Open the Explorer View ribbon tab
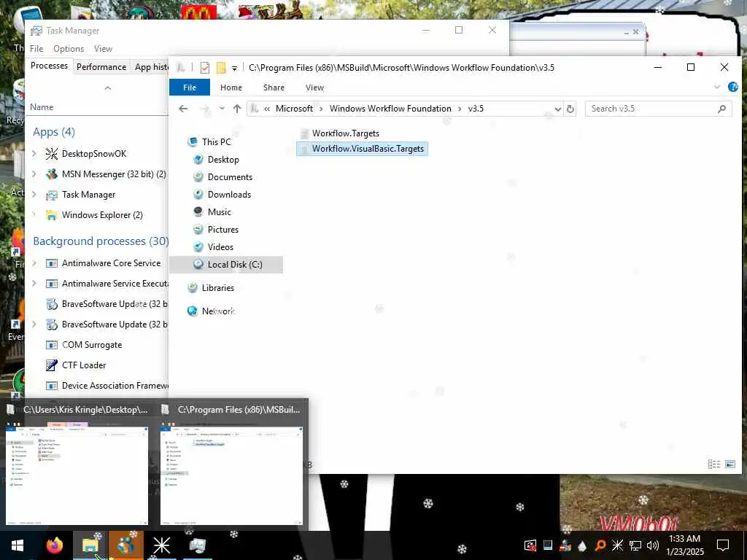Image resolution: width=747 pixels, height=560 pixels. (314, 87)
